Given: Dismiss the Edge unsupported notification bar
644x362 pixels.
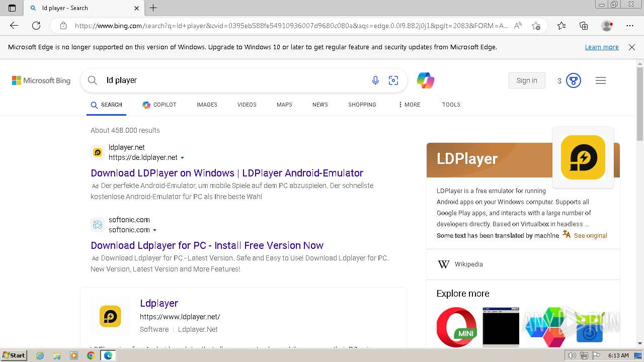Looking at the screenshot, I should 632,47.
